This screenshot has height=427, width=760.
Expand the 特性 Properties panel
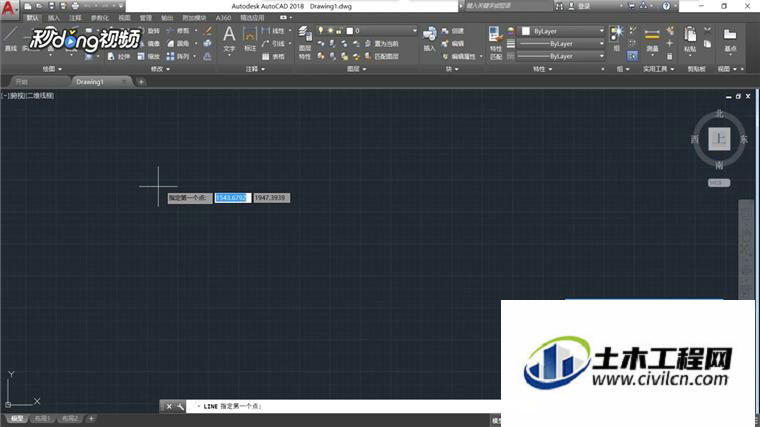pyautogui.click(x=542, y=69)
